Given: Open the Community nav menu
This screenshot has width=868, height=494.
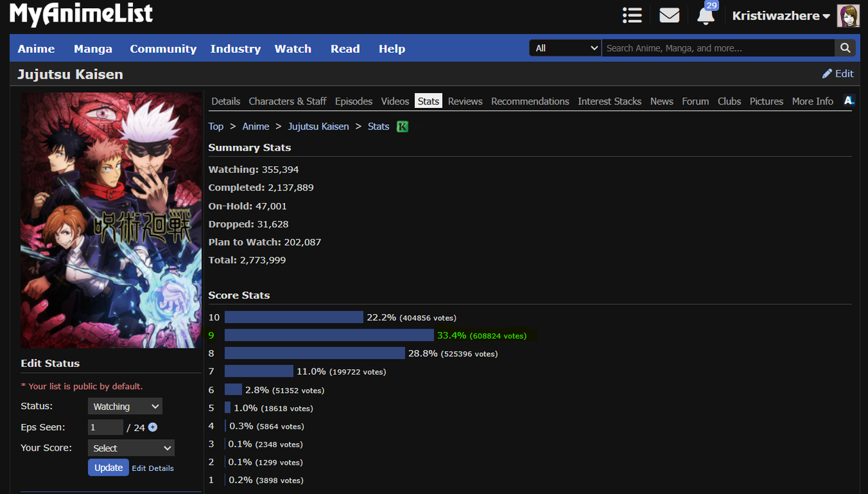Looking at the screenshot, I should (163, 49).
